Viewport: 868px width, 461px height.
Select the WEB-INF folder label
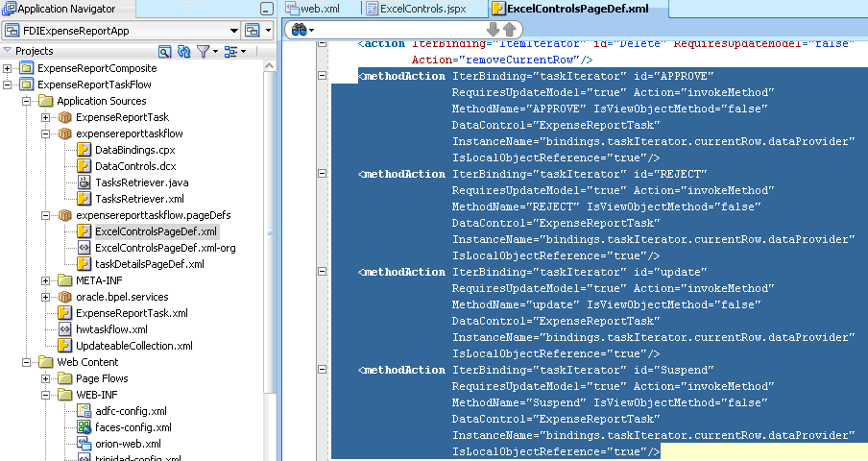pos(97,395)
